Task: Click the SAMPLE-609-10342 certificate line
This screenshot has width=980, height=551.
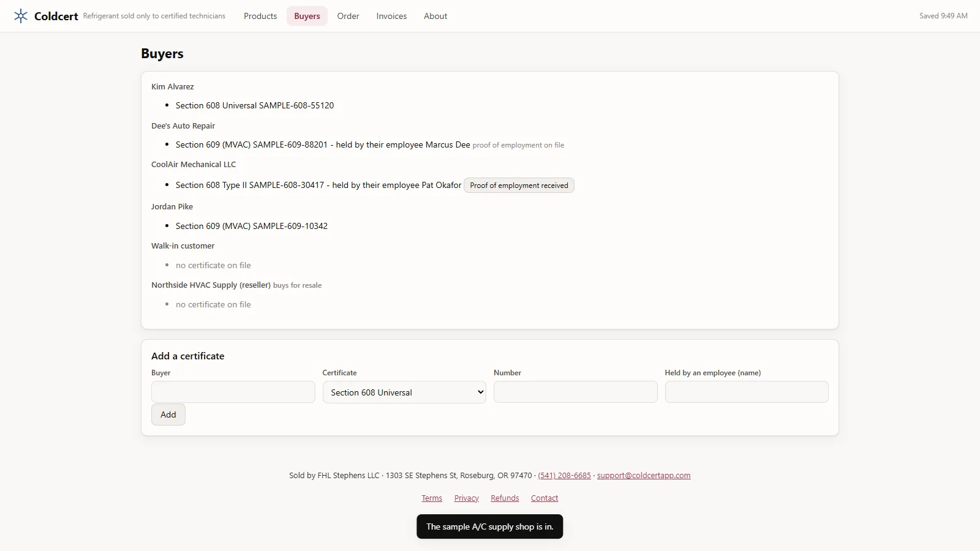Action: 252,226
